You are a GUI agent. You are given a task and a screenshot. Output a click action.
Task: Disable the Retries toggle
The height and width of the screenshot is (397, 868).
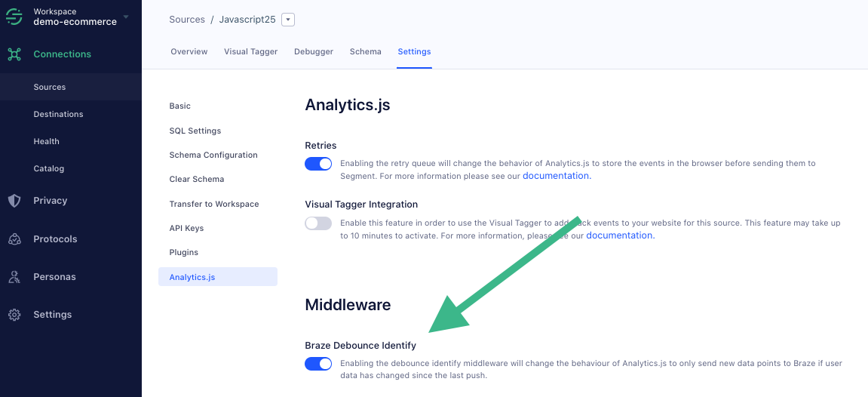[x=318, y=164]
